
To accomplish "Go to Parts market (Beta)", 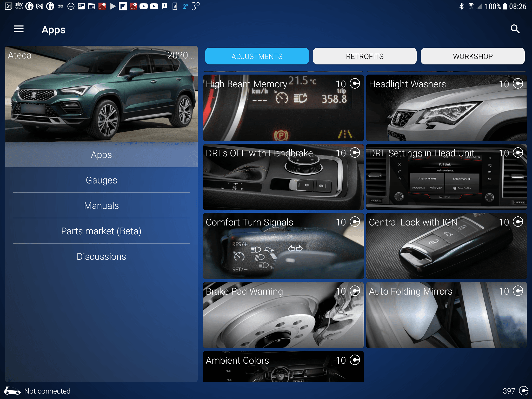I will tap(101, 231).
